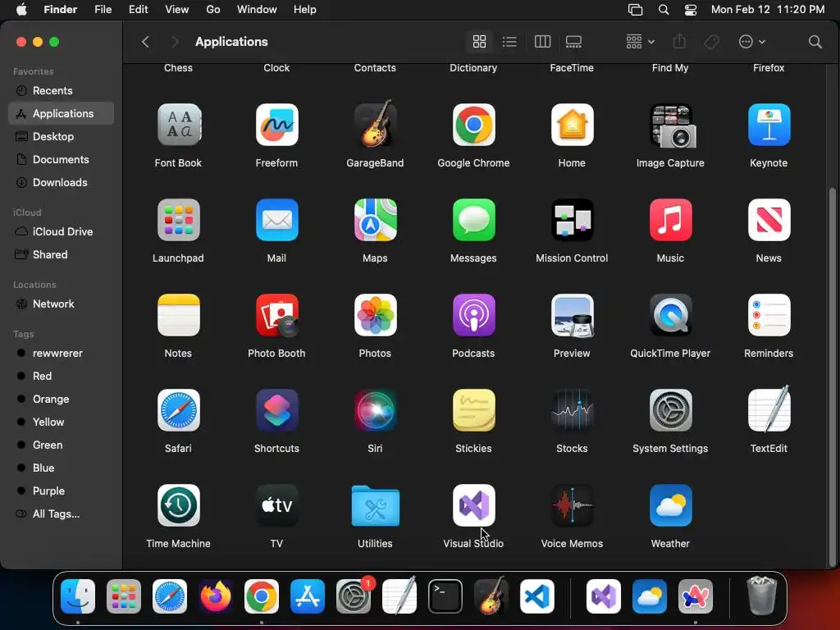Select Desktop in the sidebar
Image resolution: width=840 pixels, height=630 pixels.
tap(61, 137)
